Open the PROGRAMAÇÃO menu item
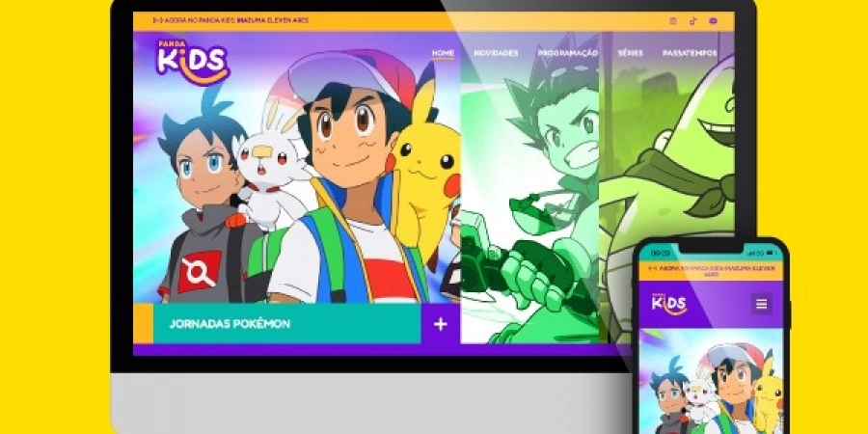 click(x=568, y=53)
